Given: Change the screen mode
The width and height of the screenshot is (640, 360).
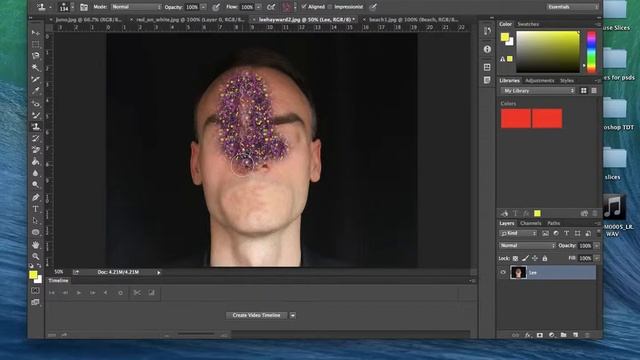Looking at the screenshot, I should tap(36, 302).
